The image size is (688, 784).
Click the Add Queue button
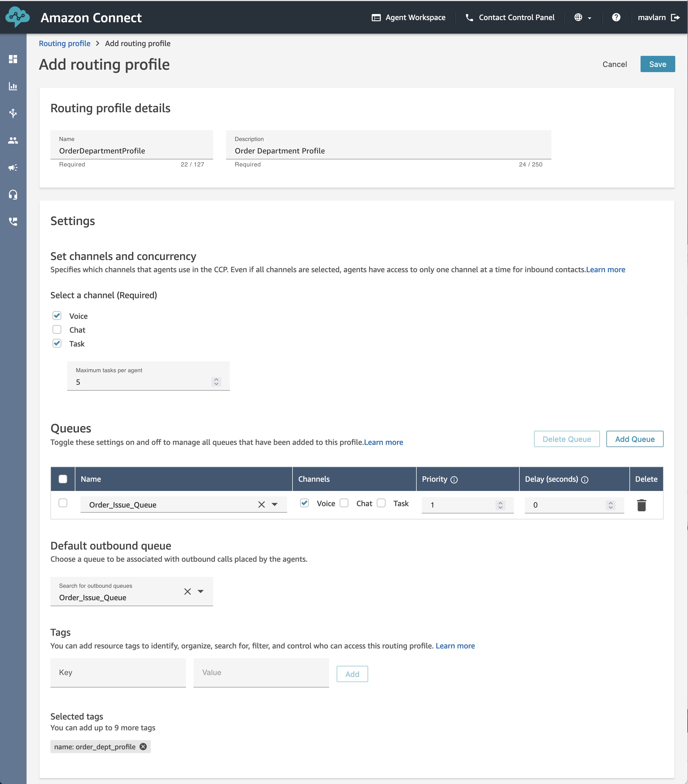[x=635, y=439]
